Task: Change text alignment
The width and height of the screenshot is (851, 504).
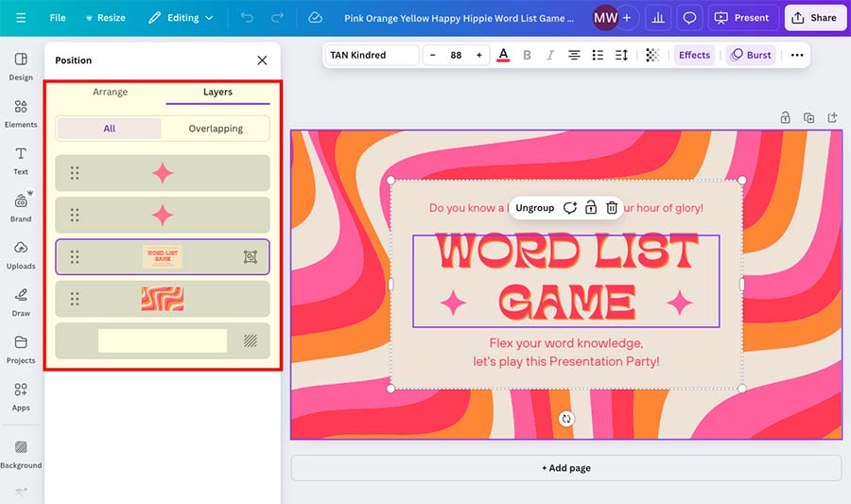Action: [574, 56]
